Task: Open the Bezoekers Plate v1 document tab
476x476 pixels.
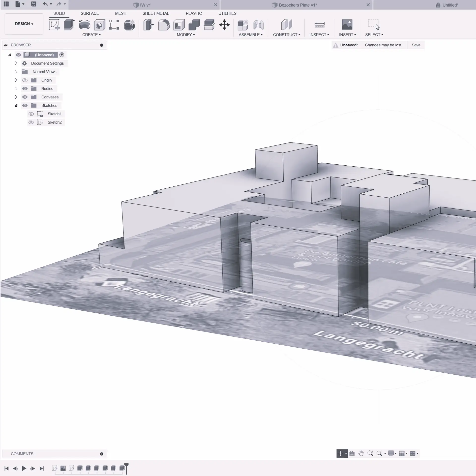Action: click(297, 5)
